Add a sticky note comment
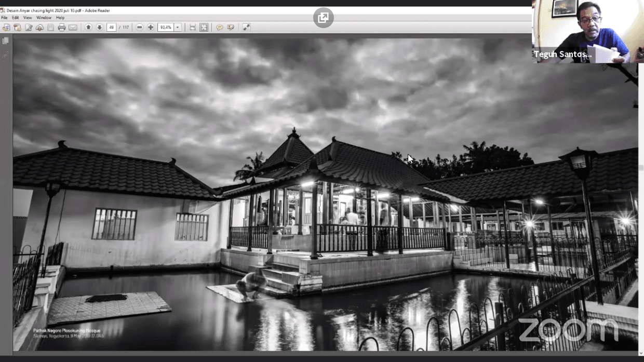Image resolution: width=644 pixels, height=362 pixels. click(220, 28)
